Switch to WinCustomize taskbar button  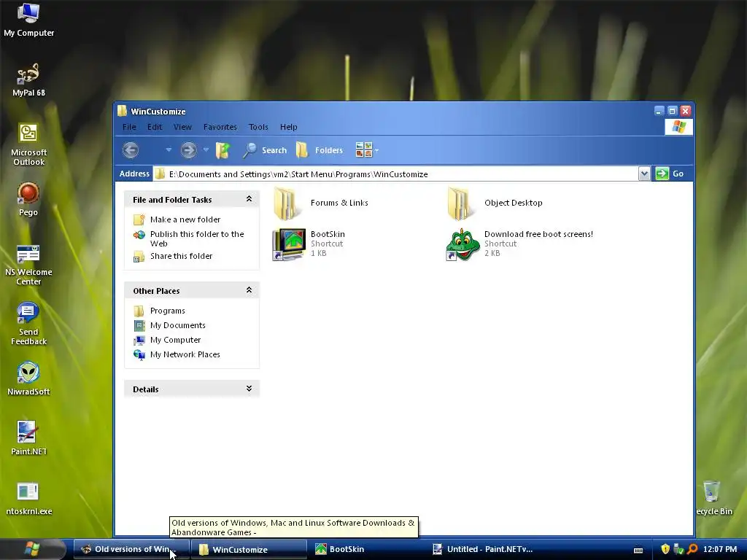248,550
